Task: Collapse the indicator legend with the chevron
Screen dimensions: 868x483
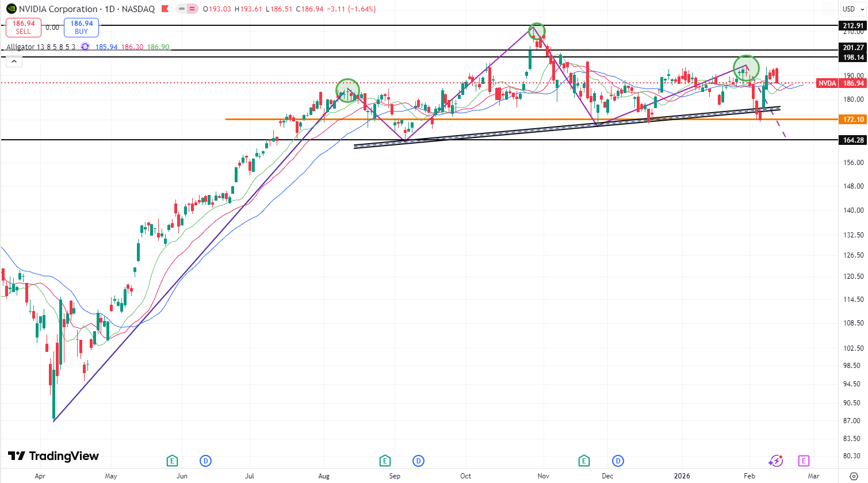Action: click(x=14, y=62)
